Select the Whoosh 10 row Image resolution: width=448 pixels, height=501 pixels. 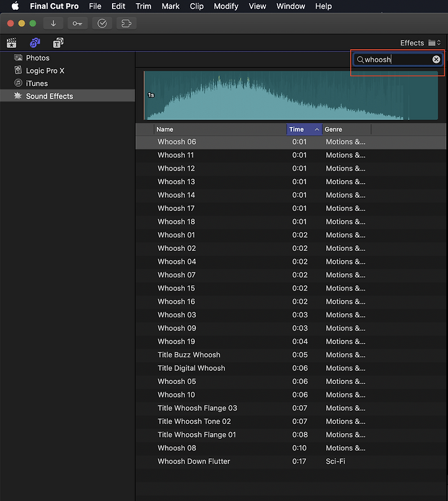coord(291,395)
